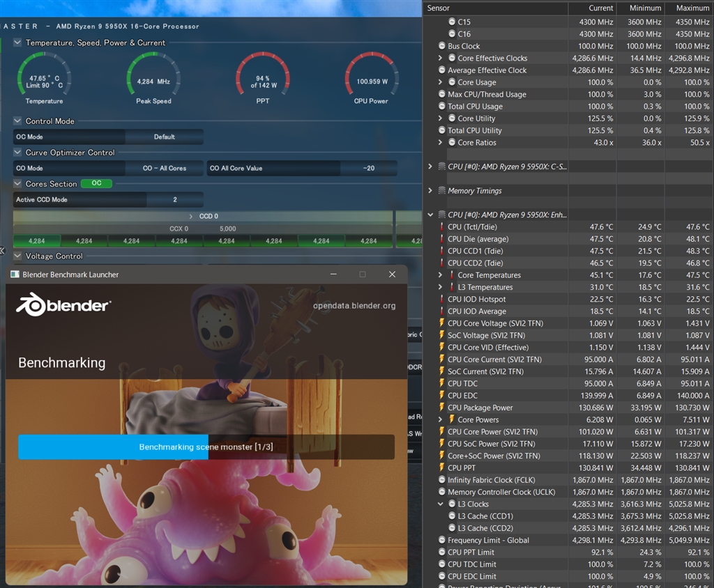
Task: Select the Core Ratios row
Action: click(568, 142)
